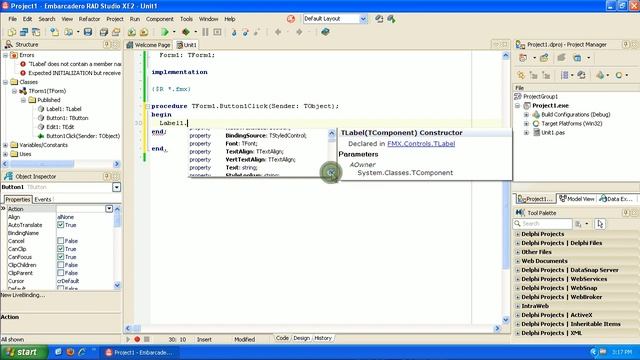The height and width of the screenshot is (360, 640).
Task: Toggle the ClipChildren False checkbox
Action: pyautogui.click(x=60, y=264)
